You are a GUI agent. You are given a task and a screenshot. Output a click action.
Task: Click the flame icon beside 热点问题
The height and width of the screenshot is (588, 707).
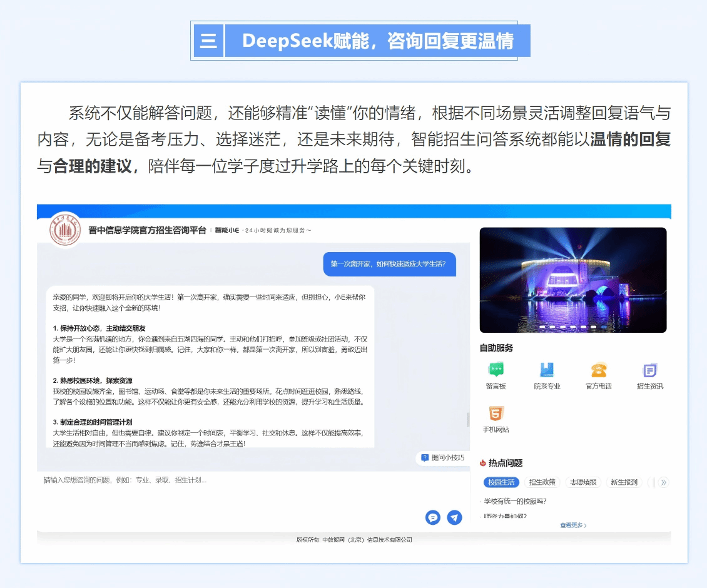click(x=483, y=463)
